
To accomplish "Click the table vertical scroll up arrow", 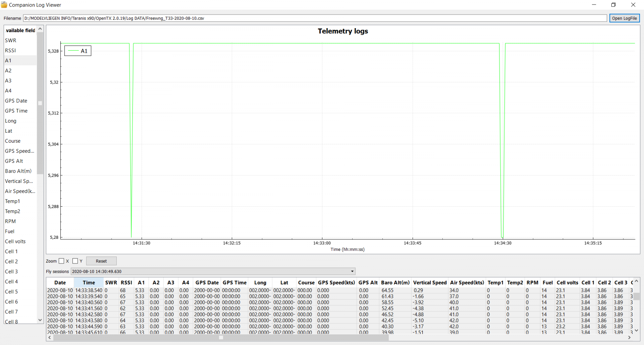I will click(x=636, y=281).
